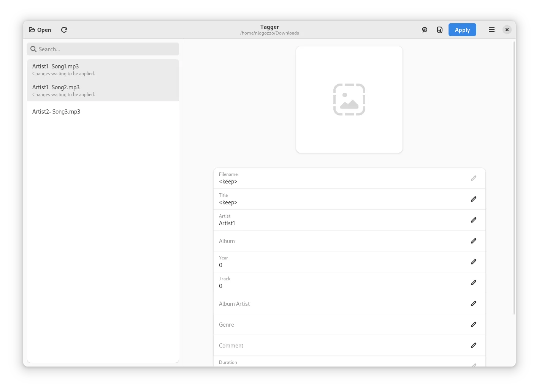This screenshot has width=539, height=392.
Task: Click the reload folder icon
Action: 64,30
